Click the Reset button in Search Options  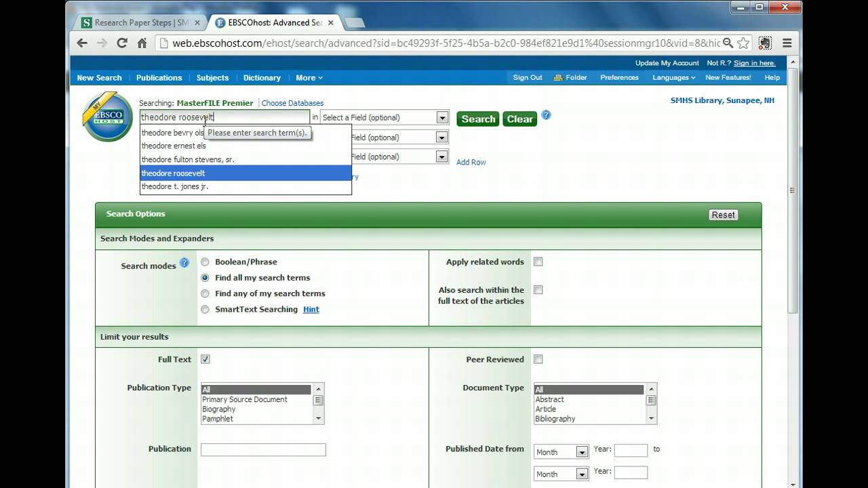pos(723,215)
